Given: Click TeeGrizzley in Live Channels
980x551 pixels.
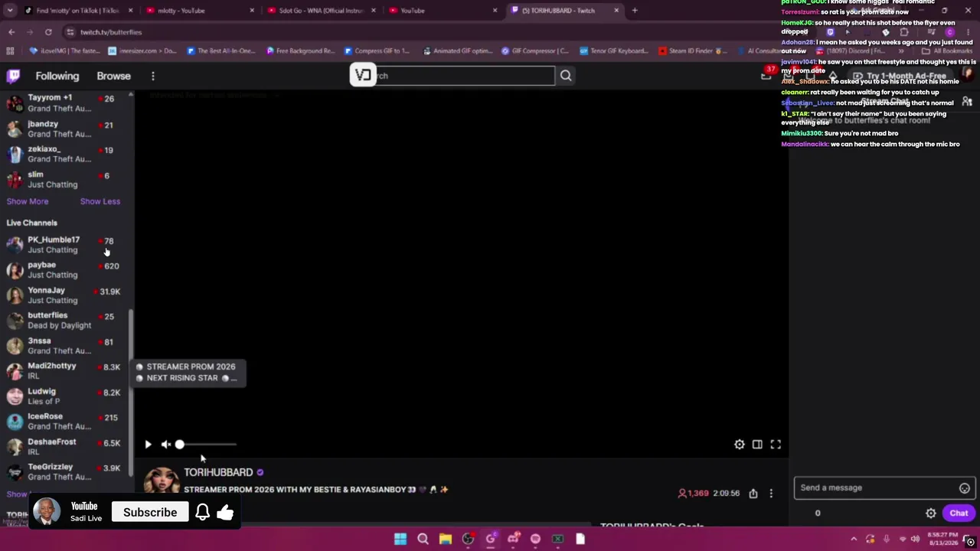Looking at the screenshot, I should tap(61, 471).
